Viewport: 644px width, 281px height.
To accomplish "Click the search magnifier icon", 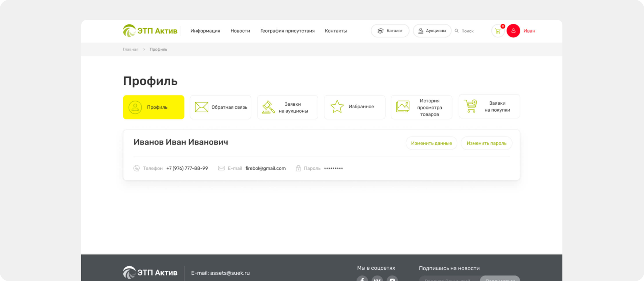I will 457,31.
